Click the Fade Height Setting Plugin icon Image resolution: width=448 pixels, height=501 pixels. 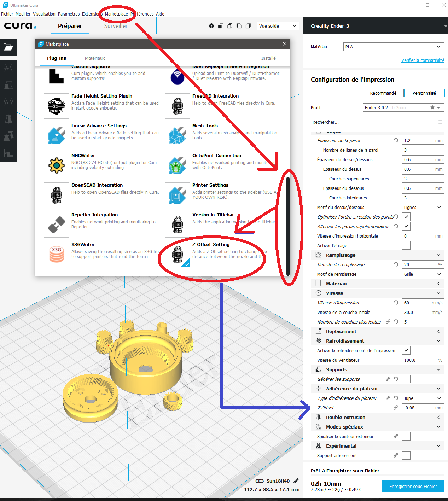57,106
